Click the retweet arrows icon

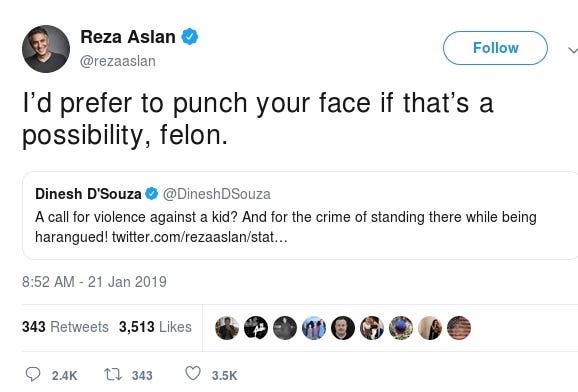113,374
